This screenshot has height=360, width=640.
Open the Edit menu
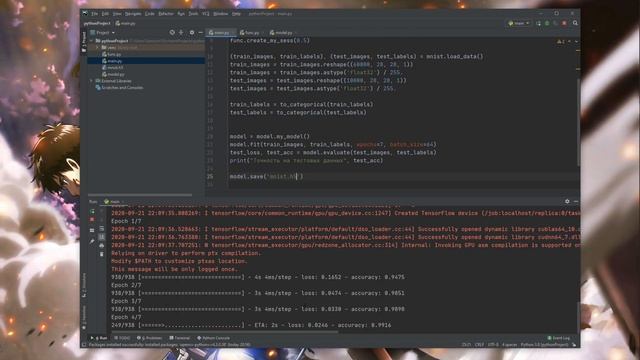(105, 14)
